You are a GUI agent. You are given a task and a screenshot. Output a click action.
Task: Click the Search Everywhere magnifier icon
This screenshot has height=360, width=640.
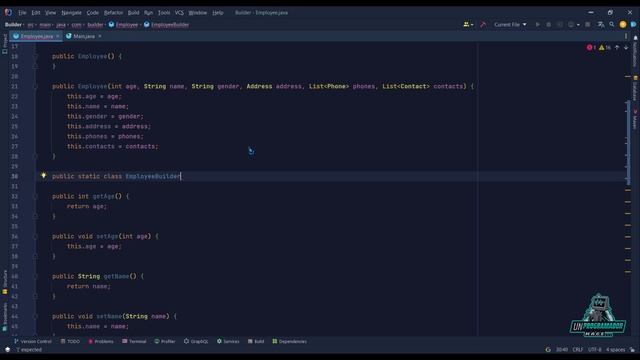[611, 24]
